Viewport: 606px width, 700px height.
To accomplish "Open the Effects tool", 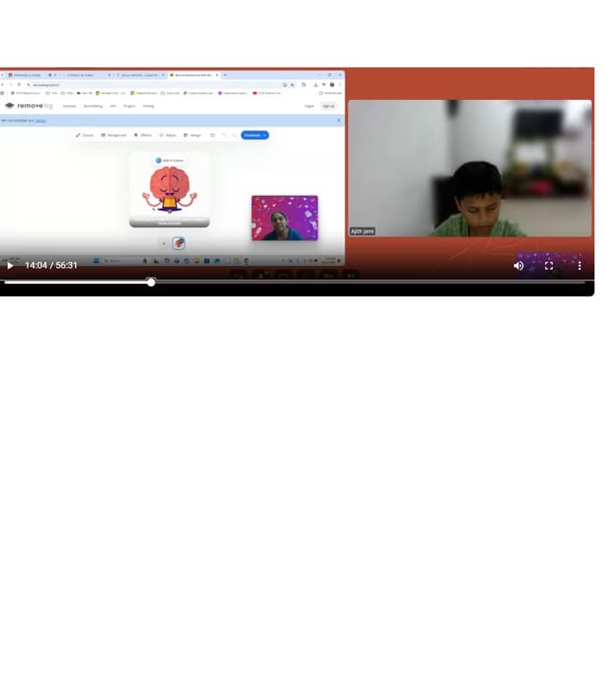I will [143, 135].
